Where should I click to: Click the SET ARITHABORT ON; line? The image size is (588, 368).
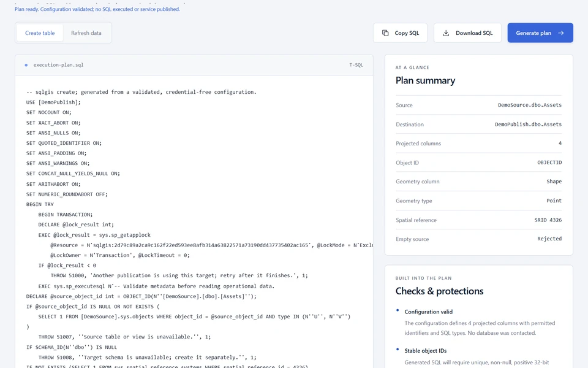click(53, 184)
